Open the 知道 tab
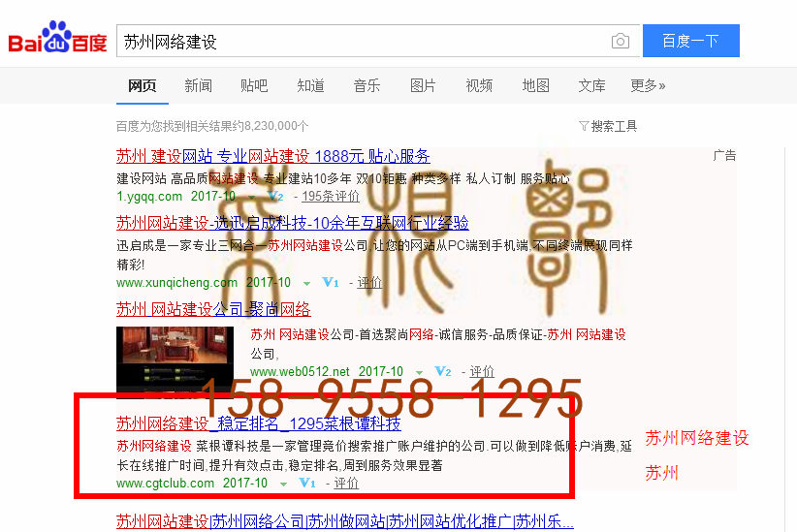797x532 pixels. [x=310, y=85]
